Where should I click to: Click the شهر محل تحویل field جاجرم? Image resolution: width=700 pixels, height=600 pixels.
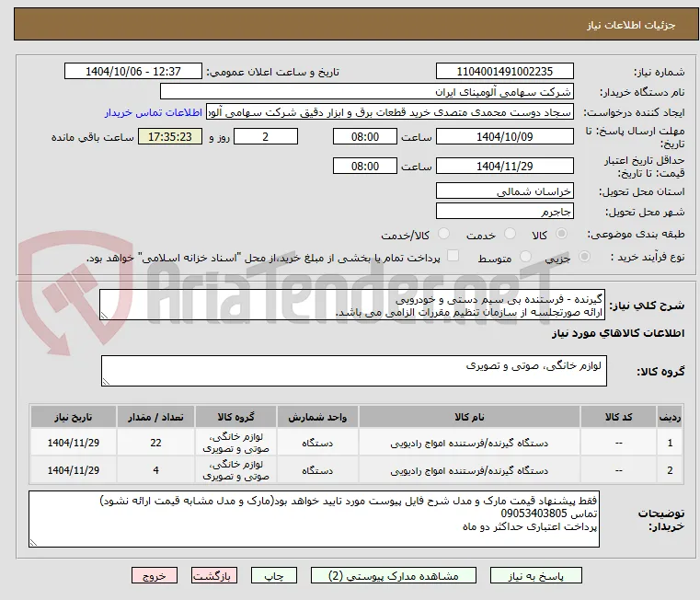(504, 212)
